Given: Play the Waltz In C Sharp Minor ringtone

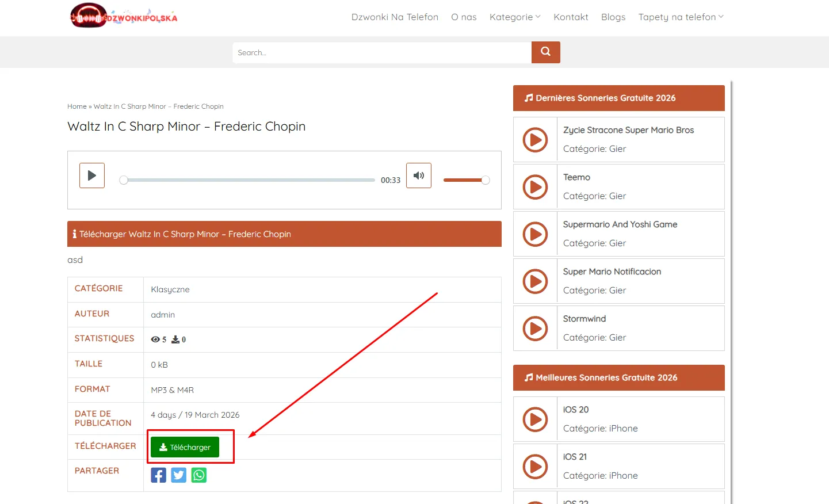Looking at the screenshot, I should pos(92,175).
